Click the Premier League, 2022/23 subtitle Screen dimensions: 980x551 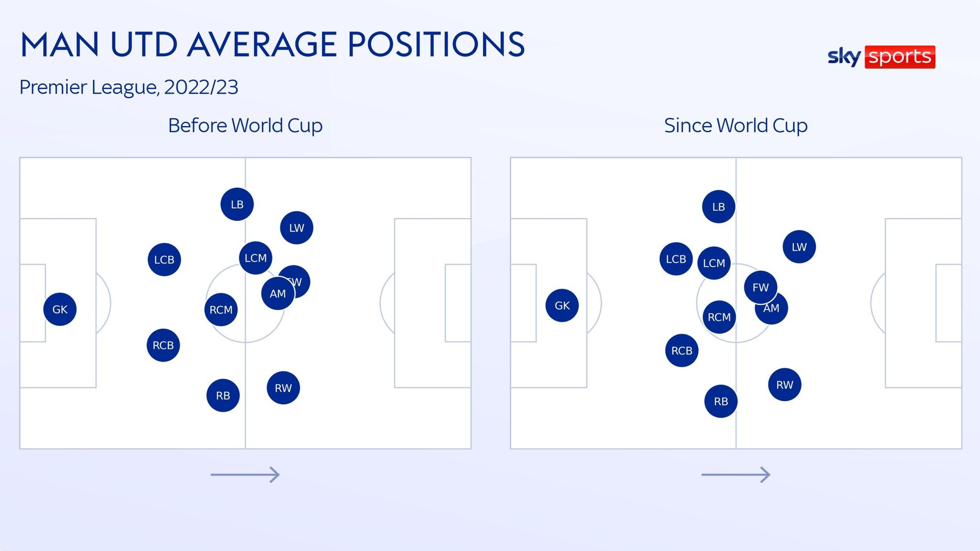point(129,87)
